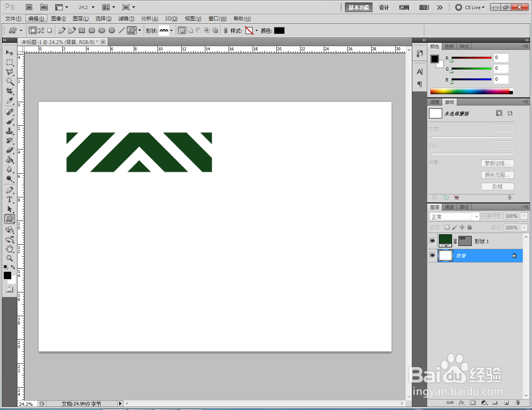This screenshot has width=532, height=410.
Task: Switch to the 绘画 workspace
Action: (x=404, y=7)
